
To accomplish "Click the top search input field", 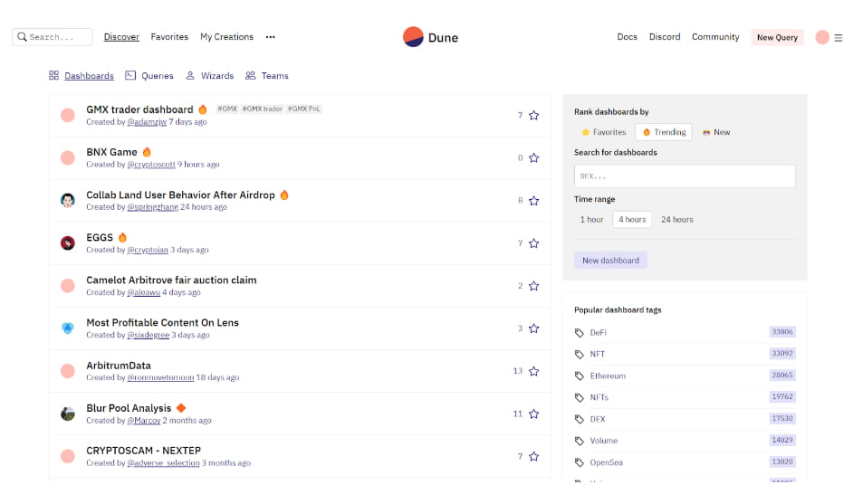I will pyautogui.click(x=53, y=36).
